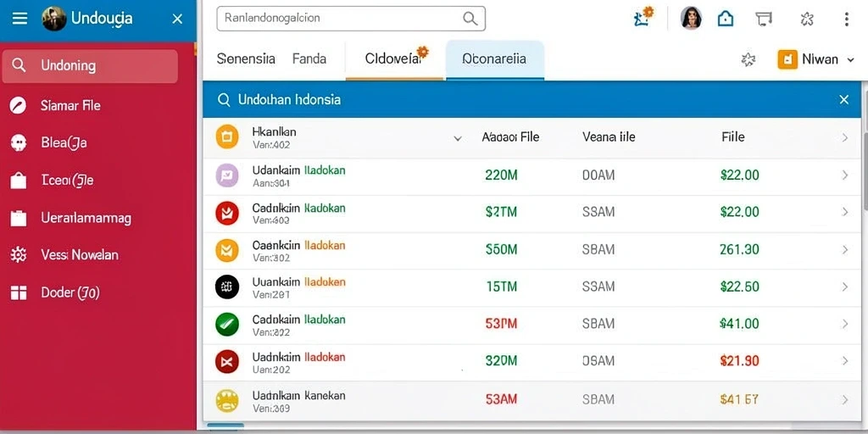Open chevron of the $22.50 row
The width and height of the screenshot is (868, 434).
[x=845, y=287]
